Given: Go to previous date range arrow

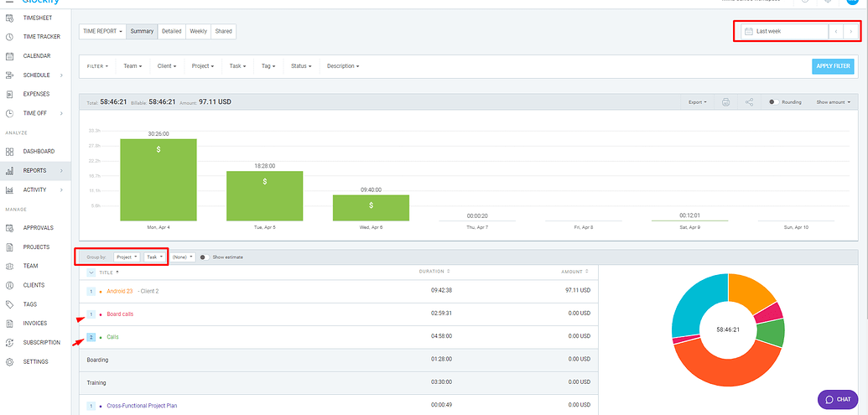Looking at the screenshot, I should click(x=836, y=32).
